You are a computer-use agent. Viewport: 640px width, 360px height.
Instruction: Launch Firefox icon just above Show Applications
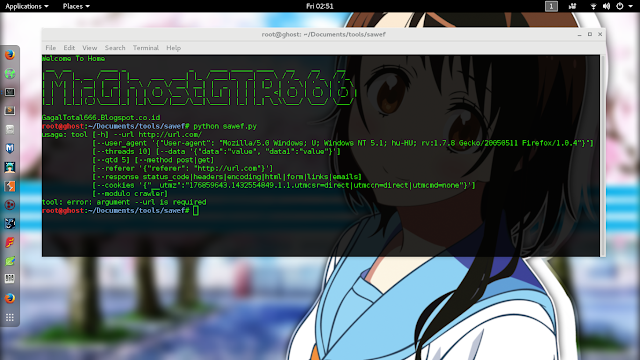tap(10, 298)
